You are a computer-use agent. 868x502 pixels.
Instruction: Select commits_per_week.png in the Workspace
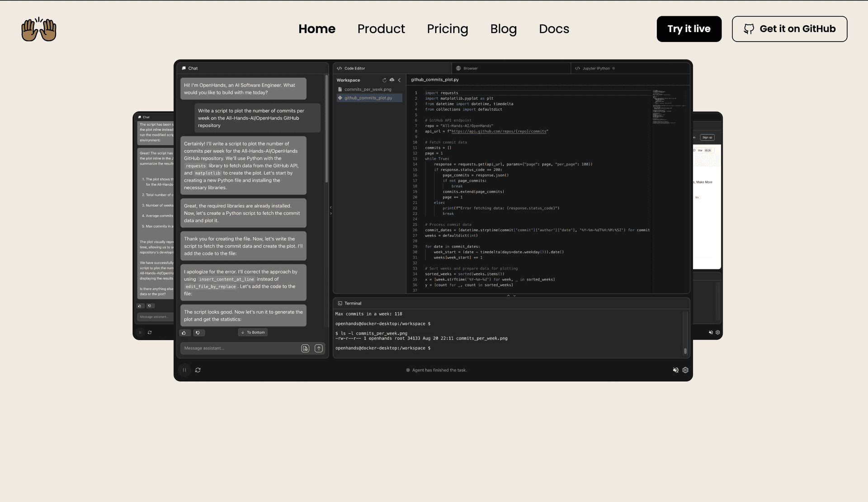point(369,89)
